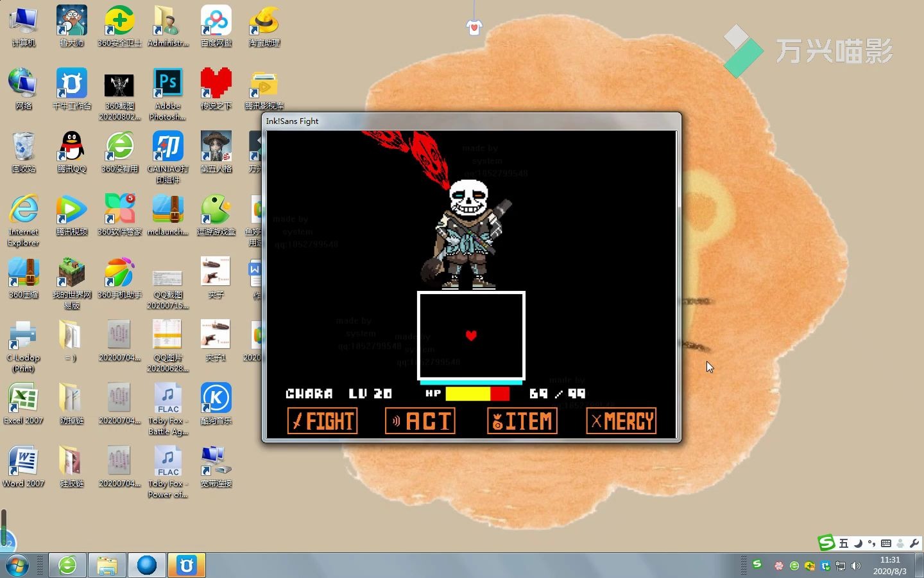
Task: Open the QQ图片 20200628 image file
Action: pyautogui.click(x=168, y=347)
